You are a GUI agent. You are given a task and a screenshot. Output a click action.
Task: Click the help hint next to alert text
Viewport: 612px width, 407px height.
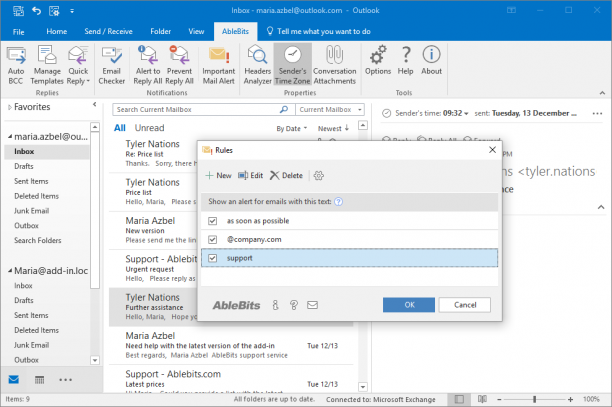tap(339, 202)
